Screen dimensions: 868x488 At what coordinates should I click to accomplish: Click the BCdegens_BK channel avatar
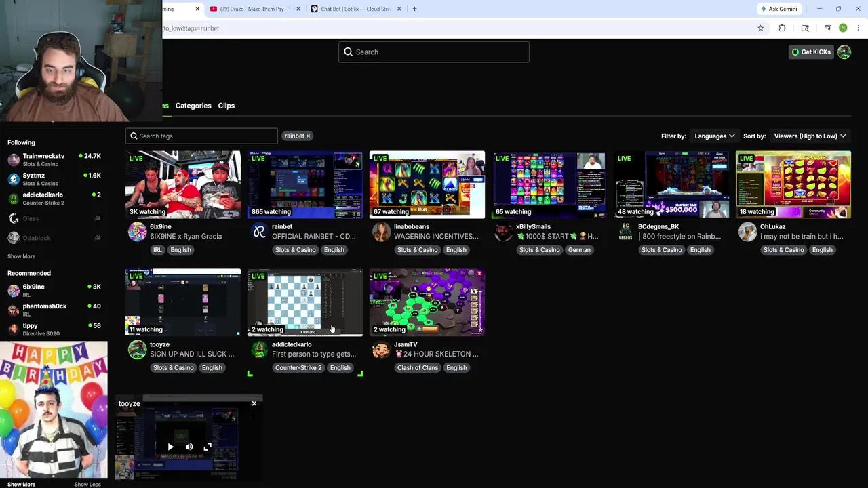coord(625,232)
